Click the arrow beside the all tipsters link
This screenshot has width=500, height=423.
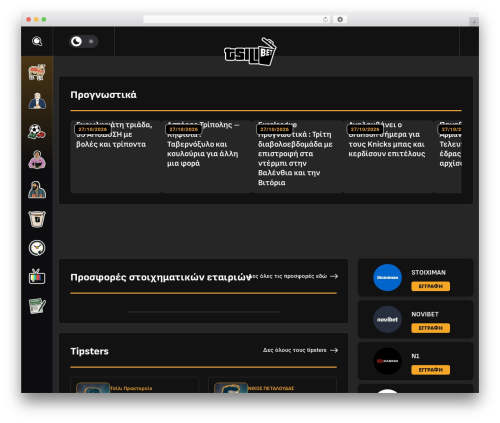click(334, 350)
